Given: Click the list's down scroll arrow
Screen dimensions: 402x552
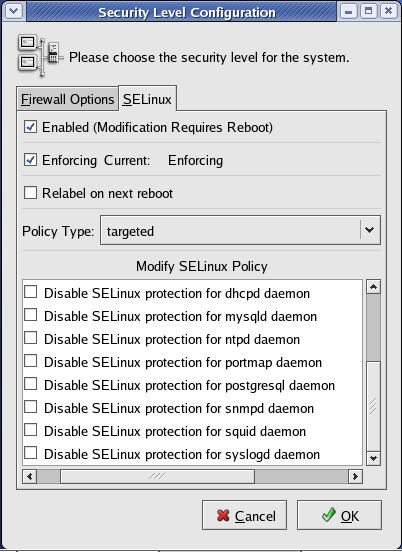Looking at the screenshot, I should click(x=373, y=458).
